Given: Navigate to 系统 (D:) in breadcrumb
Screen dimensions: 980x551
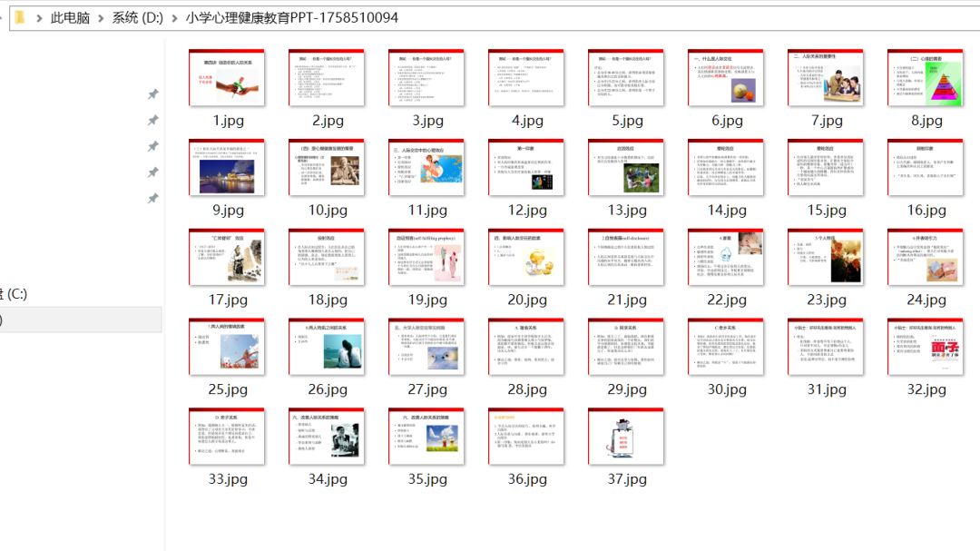Looking at the screenshot, I should 138,17.
